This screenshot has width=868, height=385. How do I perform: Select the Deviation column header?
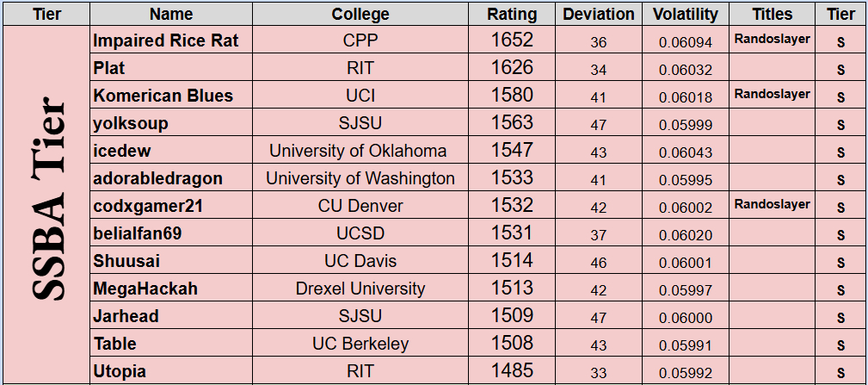[x=599, y=14]
